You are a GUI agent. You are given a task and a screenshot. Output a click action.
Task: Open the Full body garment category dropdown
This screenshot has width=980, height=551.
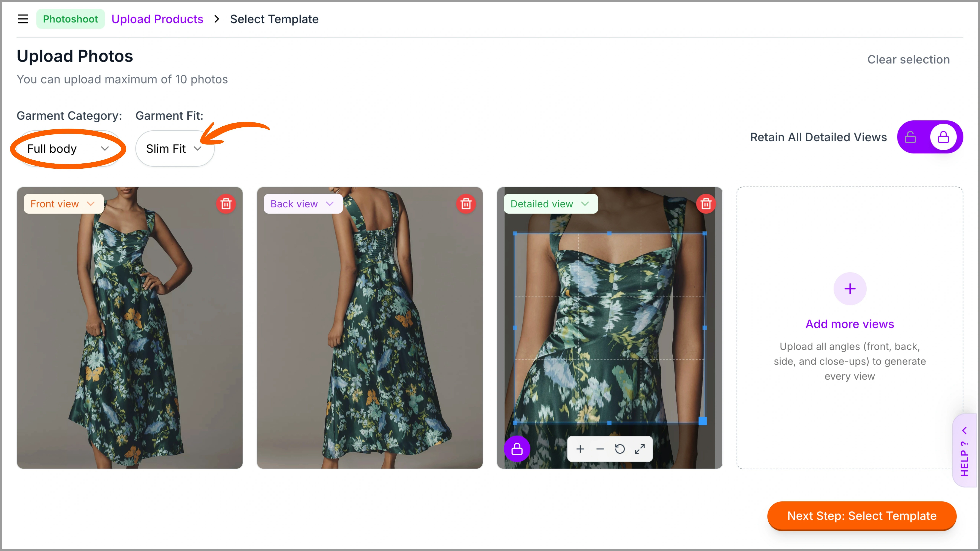click(x=68, y=149)
